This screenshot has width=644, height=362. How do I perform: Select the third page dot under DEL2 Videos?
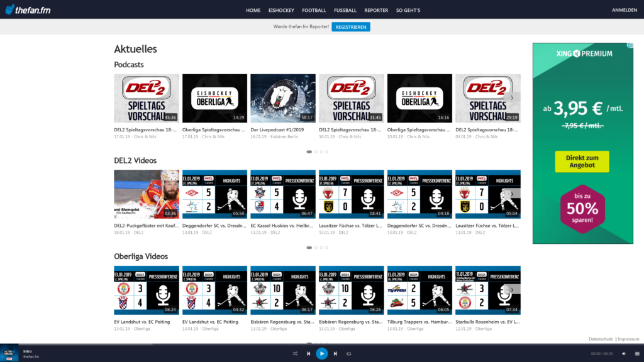tap(321, 248)
